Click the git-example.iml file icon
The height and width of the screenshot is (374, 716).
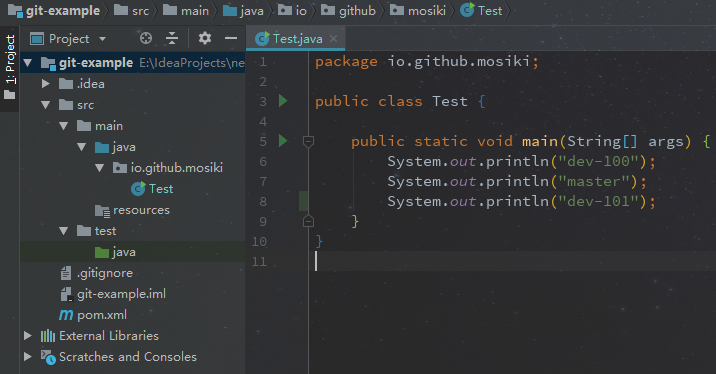66,294
